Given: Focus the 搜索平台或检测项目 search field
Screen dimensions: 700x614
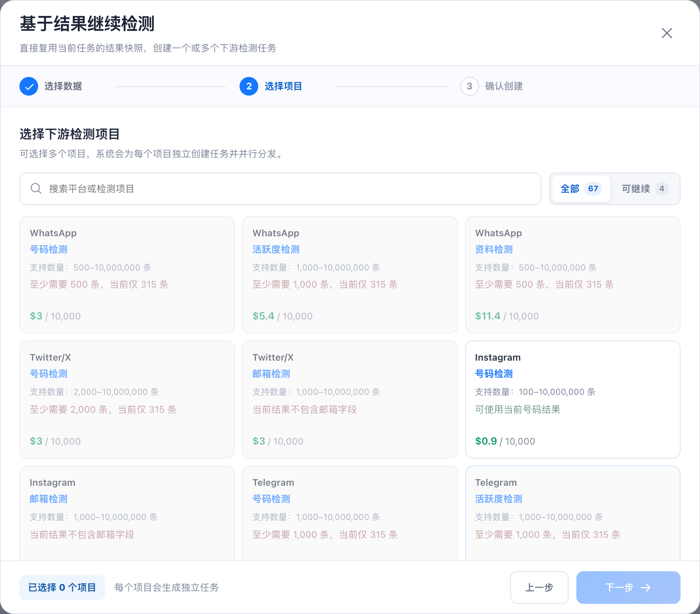Looking at the screenshot, I should 280,189.
